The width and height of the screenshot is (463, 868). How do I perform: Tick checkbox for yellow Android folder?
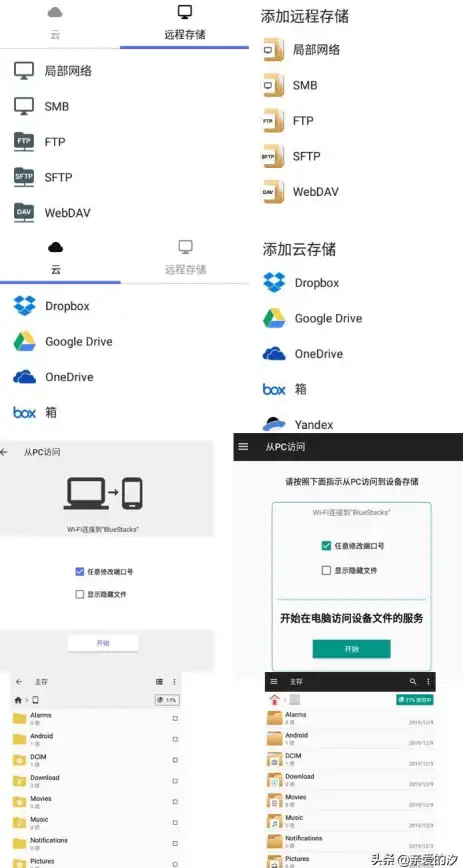[x=175, y=740]
